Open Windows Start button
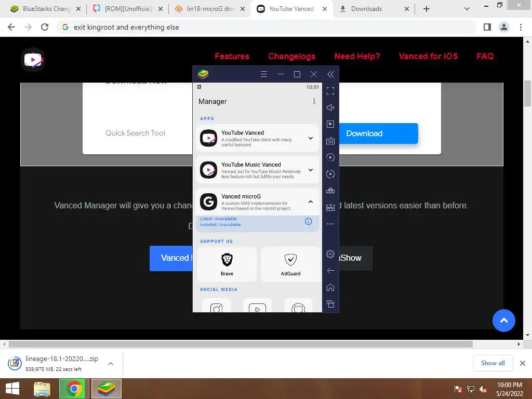Screen dimensions: 532x399 [12, 389]
